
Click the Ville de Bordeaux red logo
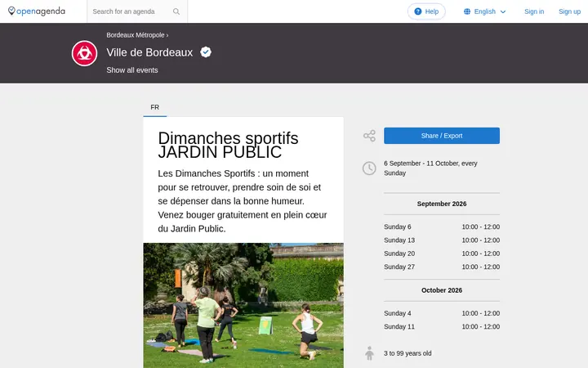click(x=84, y=53)
